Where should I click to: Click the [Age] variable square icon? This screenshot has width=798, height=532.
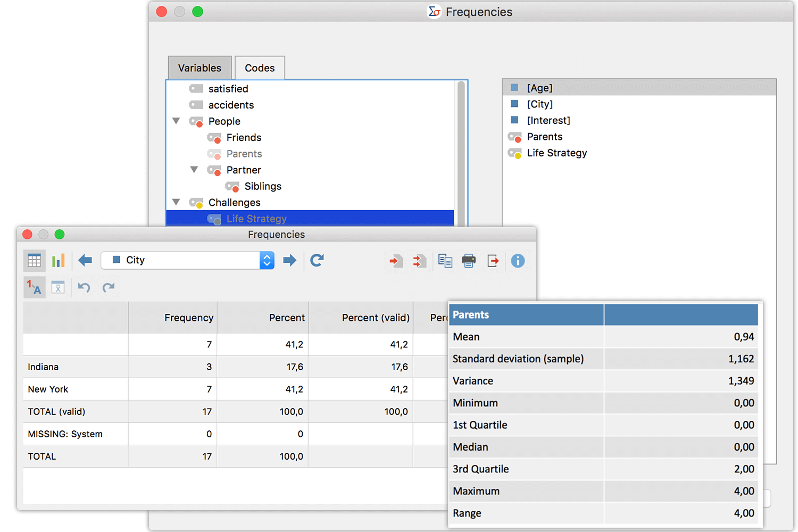click(x=514, y=87)
